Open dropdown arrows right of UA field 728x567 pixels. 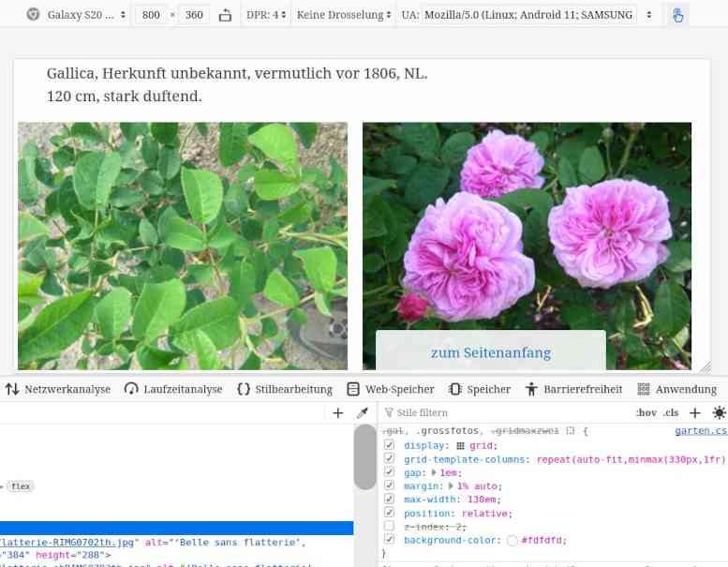point(648,15)
